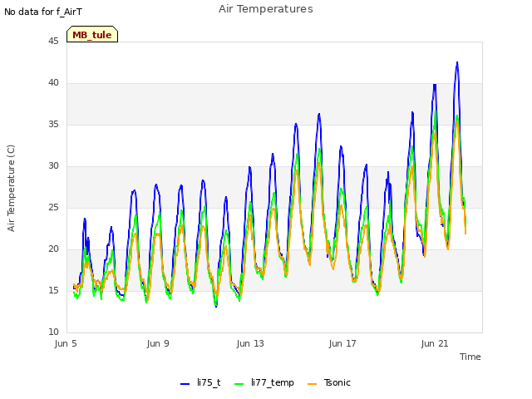Click the MB_tule site label

point(92,35)
